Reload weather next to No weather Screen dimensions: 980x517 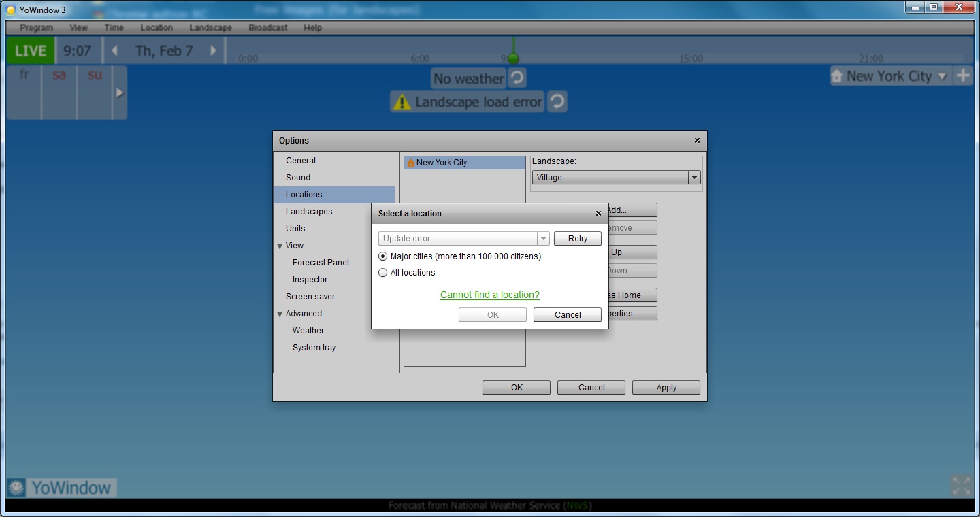click(x=517, y=78)
